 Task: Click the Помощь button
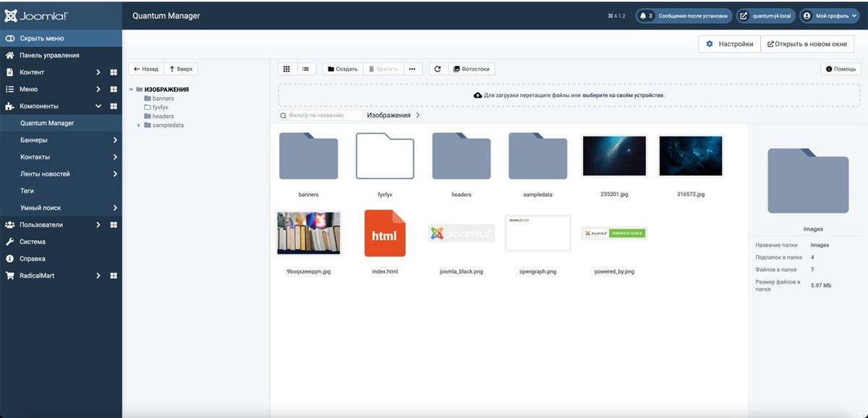(x=841, y=69)
